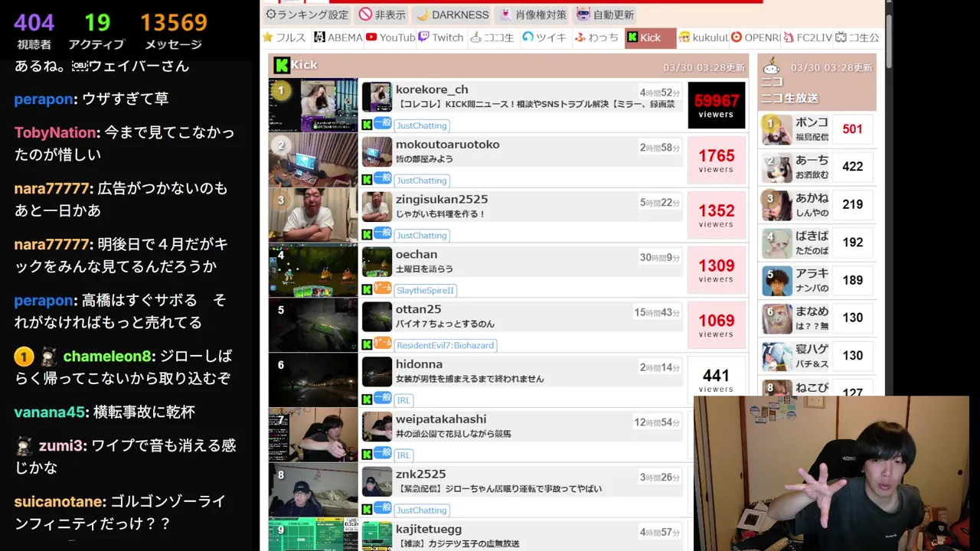This screenshot has width=980, height=551.
Task: Open hidonna stream preview thumbnail
Action: coord(313,380)
